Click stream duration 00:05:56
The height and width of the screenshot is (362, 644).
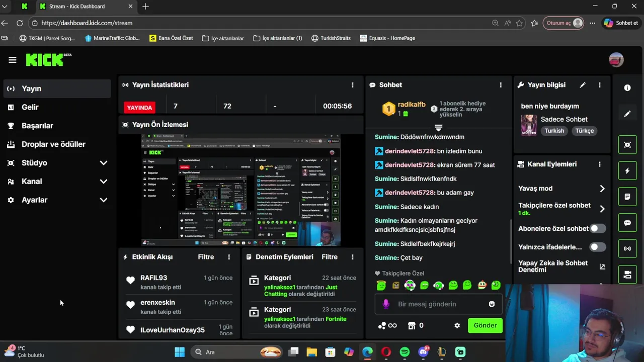[337, 106]
